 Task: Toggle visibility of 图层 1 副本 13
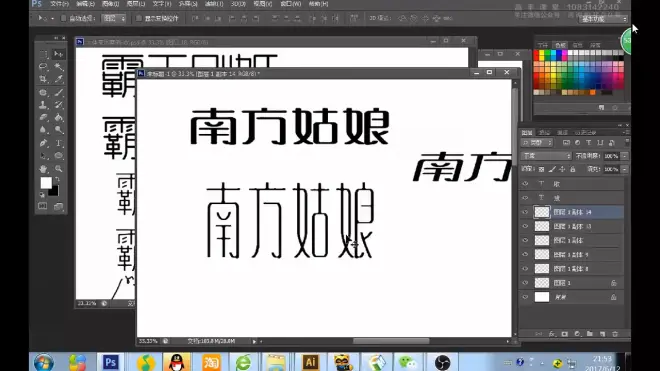[x=525, y=226]
